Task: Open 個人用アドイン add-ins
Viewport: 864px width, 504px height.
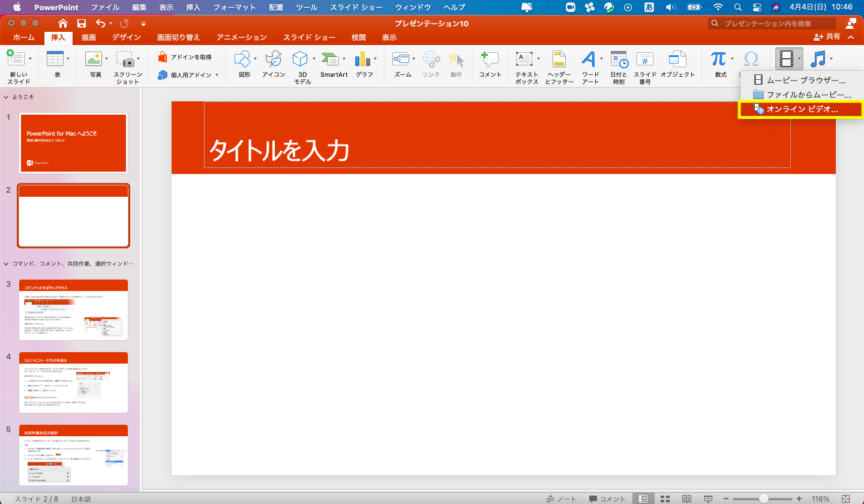Action: point(188,76)
